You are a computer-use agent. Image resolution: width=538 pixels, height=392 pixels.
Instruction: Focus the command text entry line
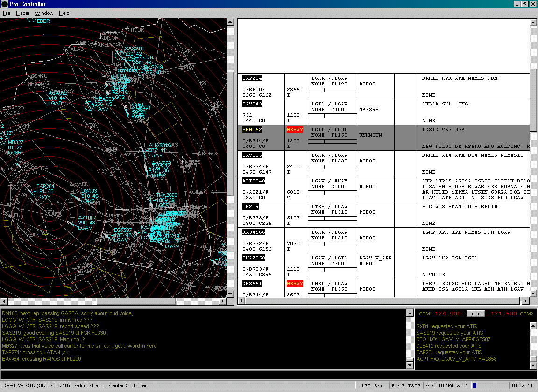click(x=269, y=375)
